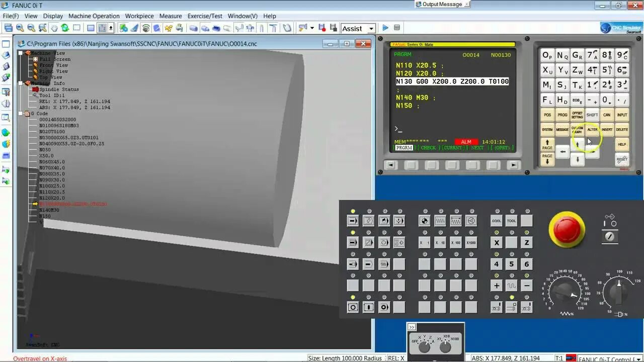Click the red emergency stop button
644x362 pixels.
pos(567,229)
